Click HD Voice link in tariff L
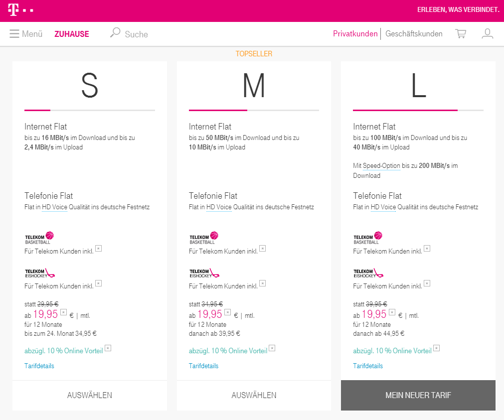The image size is (504, 420). [x=383, y=207]
